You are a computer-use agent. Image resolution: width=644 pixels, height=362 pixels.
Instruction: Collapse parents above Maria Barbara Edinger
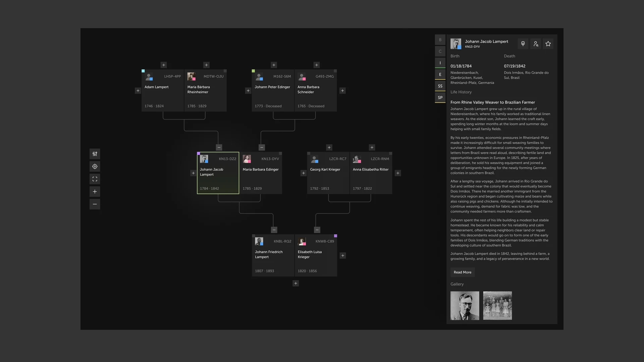262,147
